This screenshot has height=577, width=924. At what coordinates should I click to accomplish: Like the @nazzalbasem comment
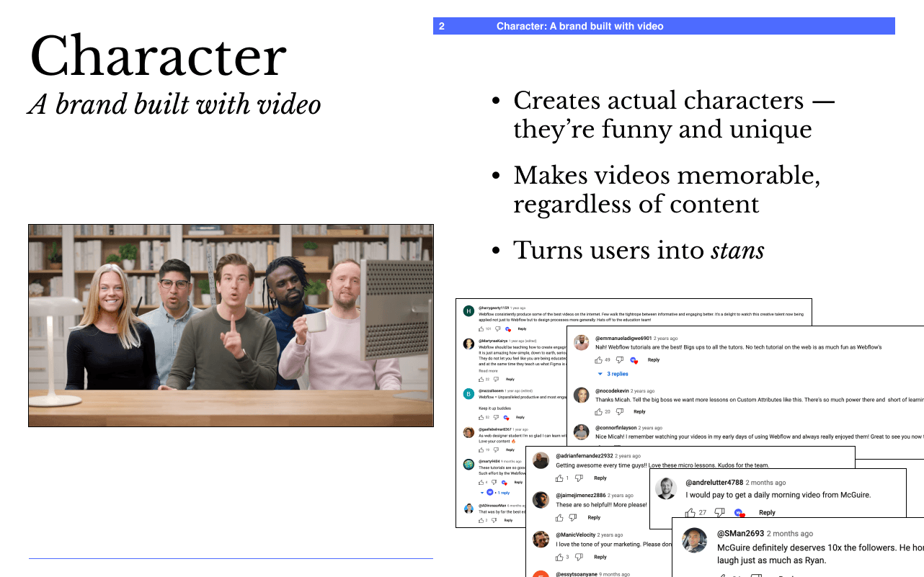coord(481,417)
